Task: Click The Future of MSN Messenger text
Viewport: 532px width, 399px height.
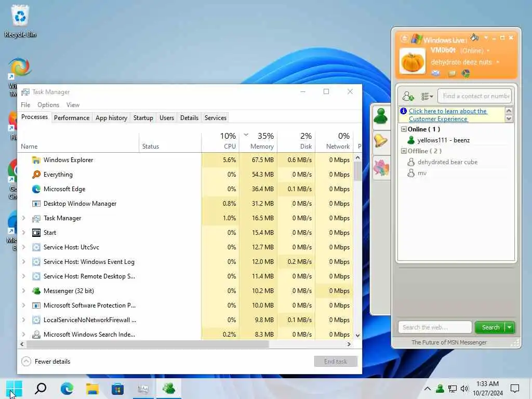Action: pyautogui.click(x=449, y=342)
